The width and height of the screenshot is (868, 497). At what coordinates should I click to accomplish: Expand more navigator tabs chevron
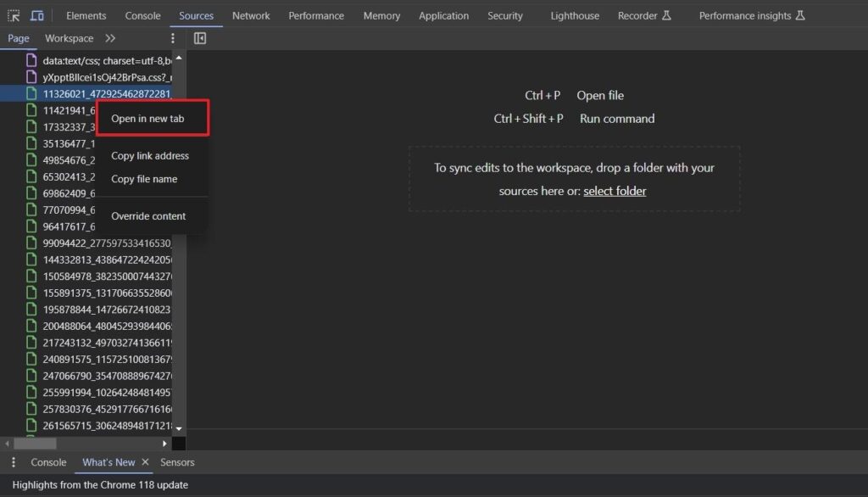[110, 38]
